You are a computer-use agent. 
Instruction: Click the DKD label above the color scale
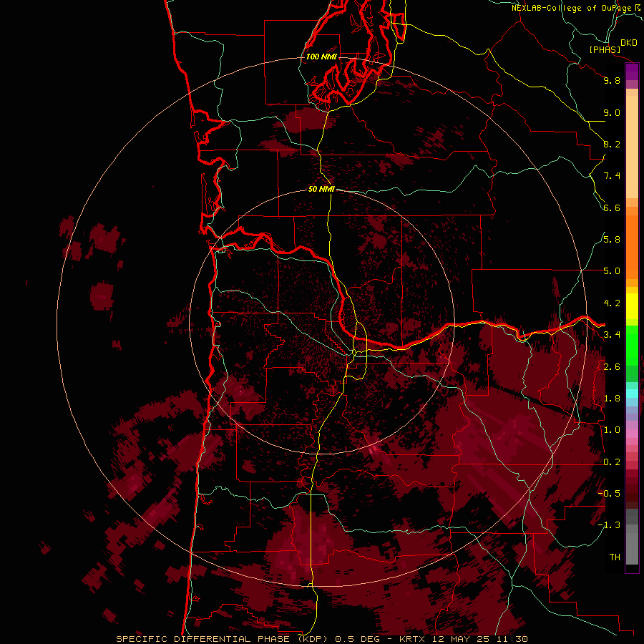(x=628, y=43)
